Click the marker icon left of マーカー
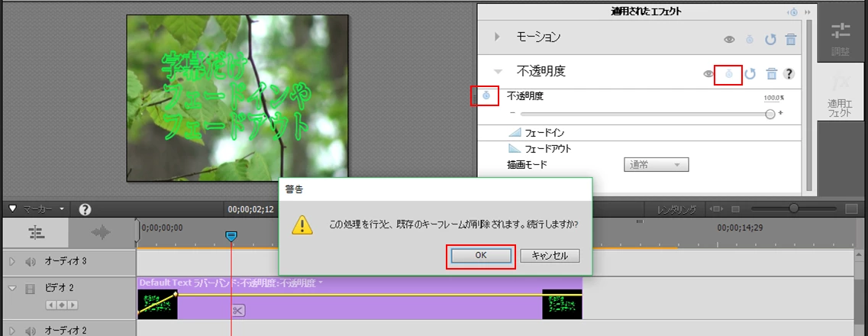This screenshot has width=868, height=336. coord(13,209)
